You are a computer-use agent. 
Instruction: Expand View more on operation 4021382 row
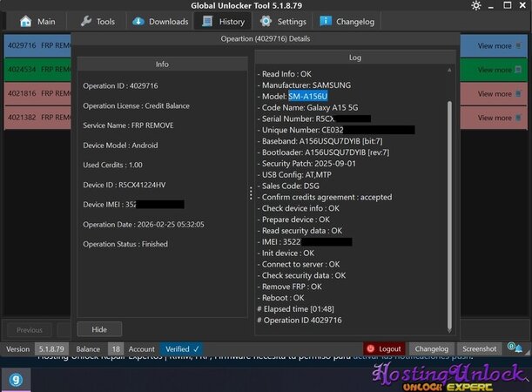498,117
